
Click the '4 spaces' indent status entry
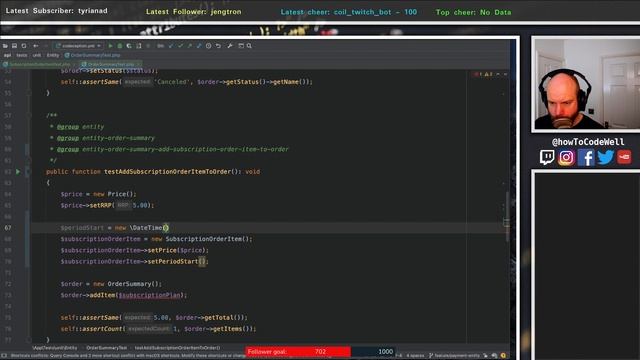pyautogui.click(x=415, y=356)
